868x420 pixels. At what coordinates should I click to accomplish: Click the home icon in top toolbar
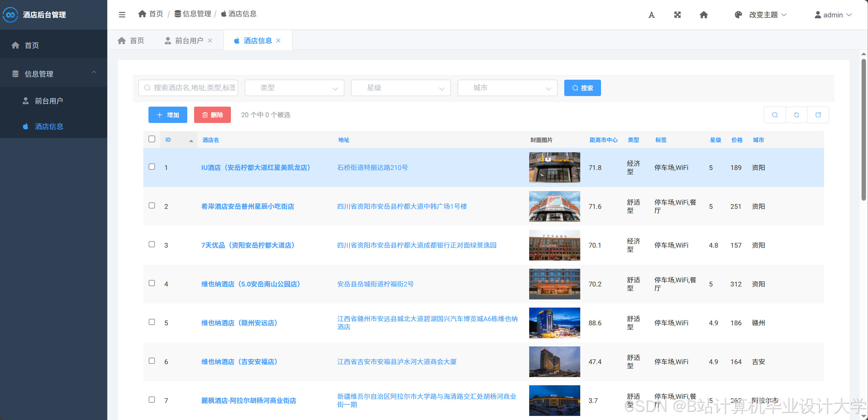coord(704,15)
